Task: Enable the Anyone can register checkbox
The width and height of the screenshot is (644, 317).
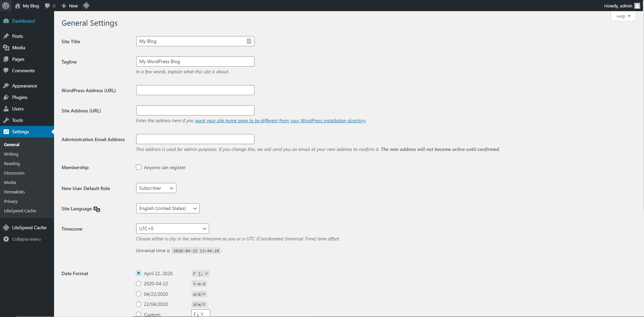Action: [x=139, y=167]
